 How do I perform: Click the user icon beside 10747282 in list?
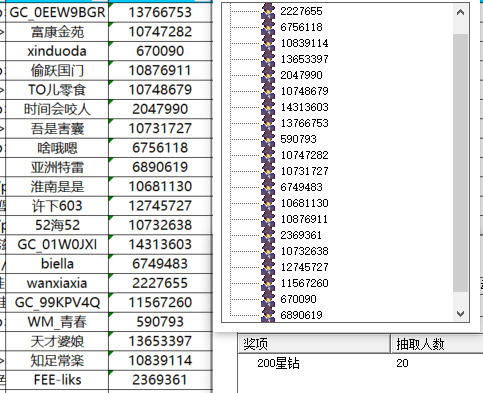pos(268,155)
